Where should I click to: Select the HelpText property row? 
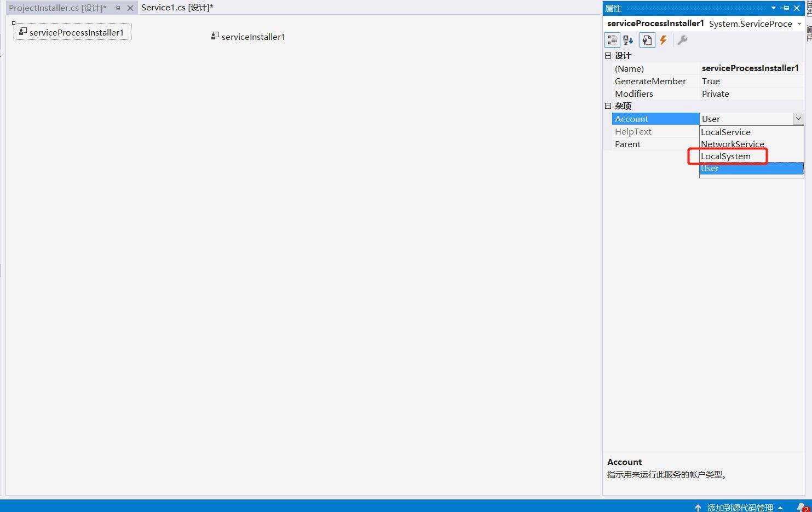tap(655, 131)
